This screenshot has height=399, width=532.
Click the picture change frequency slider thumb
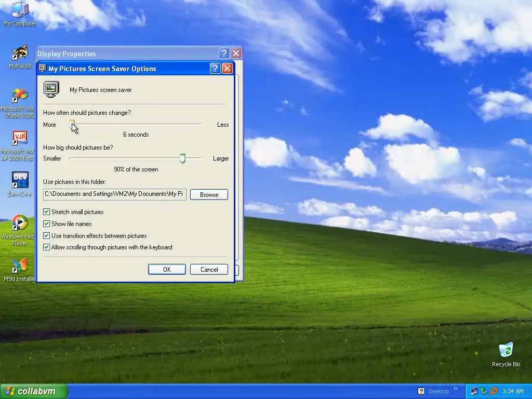72,125
